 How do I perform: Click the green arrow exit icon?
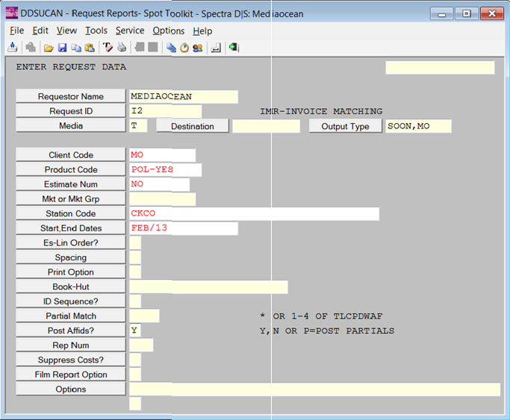click(234, 48)
